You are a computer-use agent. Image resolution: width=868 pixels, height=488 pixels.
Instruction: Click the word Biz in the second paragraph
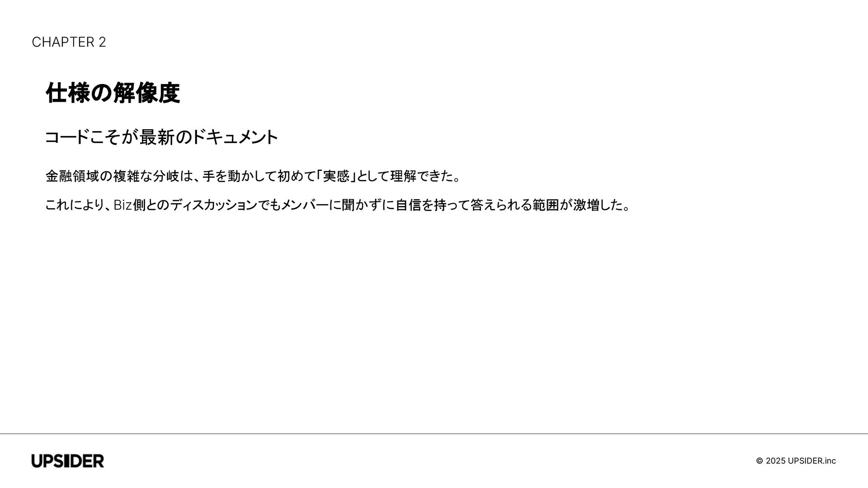pos(123,205)
